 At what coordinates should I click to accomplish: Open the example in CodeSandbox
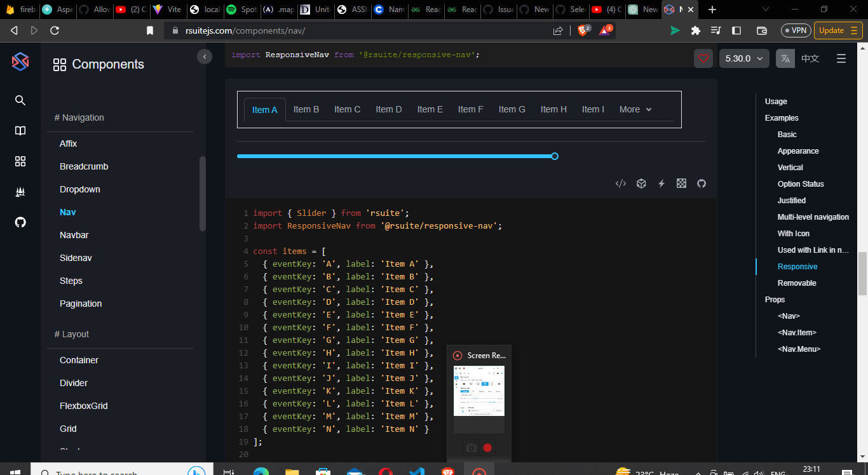(x=641, y=184)
